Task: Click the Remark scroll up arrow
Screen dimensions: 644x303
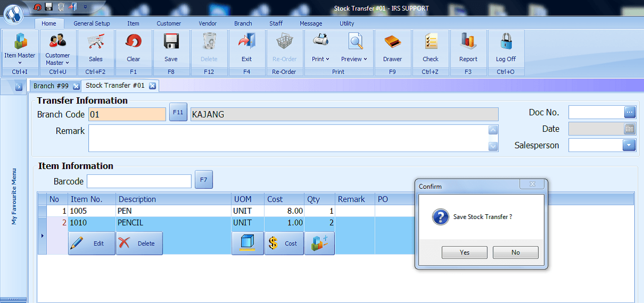Action: [493, 130]
